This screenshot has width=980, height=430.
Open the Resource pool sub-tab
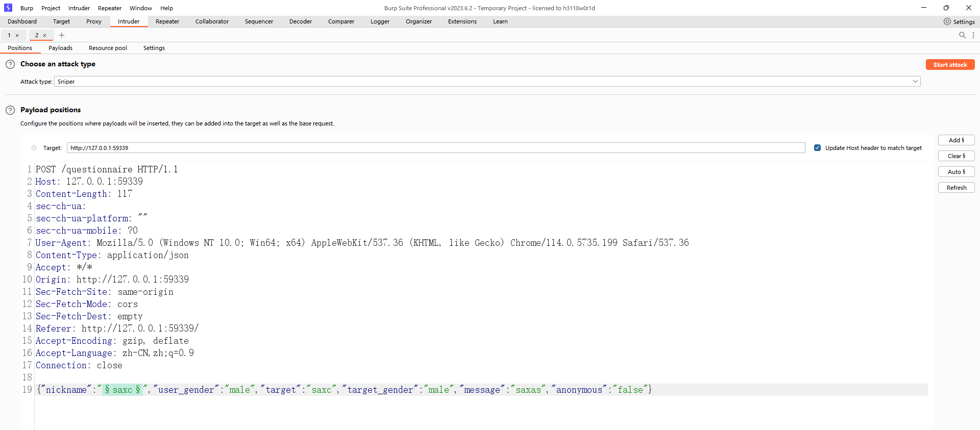coord(108,48)
